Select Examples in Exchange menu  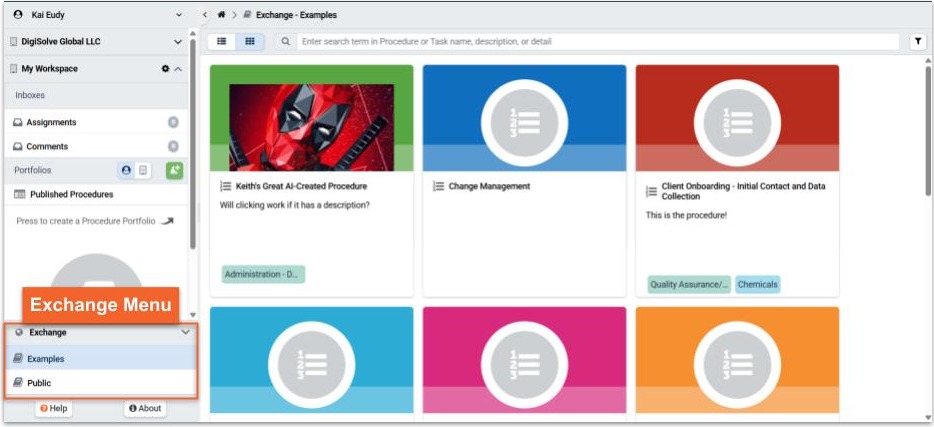(x=101, y=359)
